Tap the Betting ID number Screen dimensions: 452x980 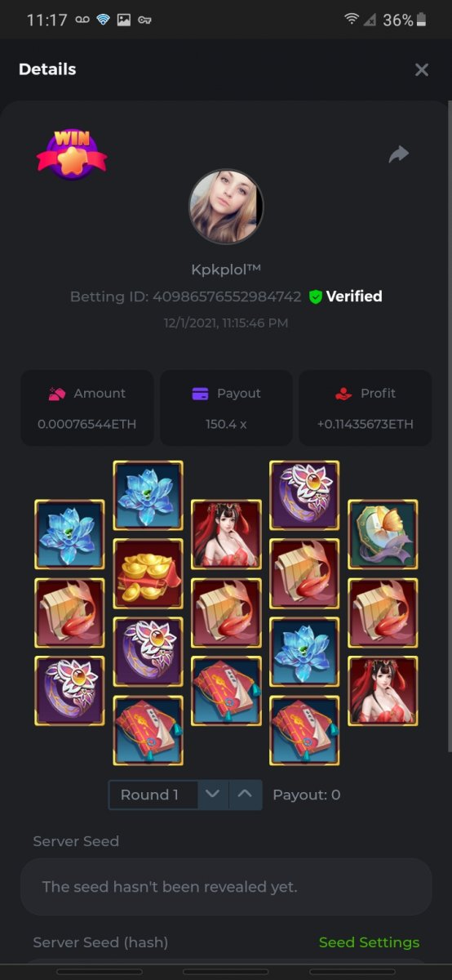click(x=227, y=296)
